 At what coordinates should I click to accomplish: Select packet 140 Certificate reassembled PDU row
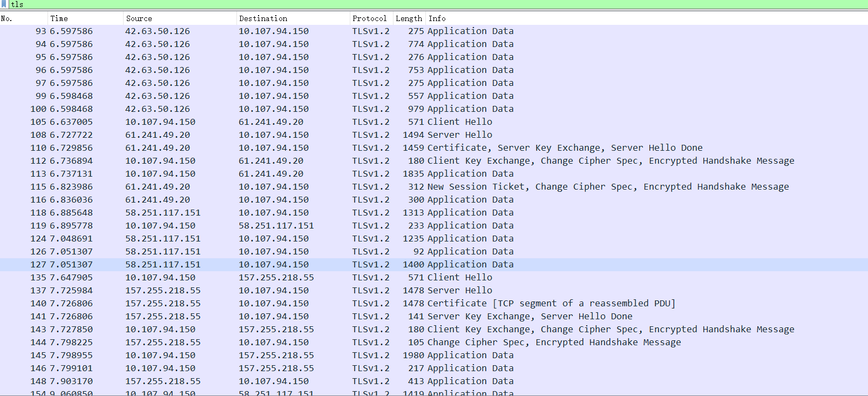click(x=434, y=304)
